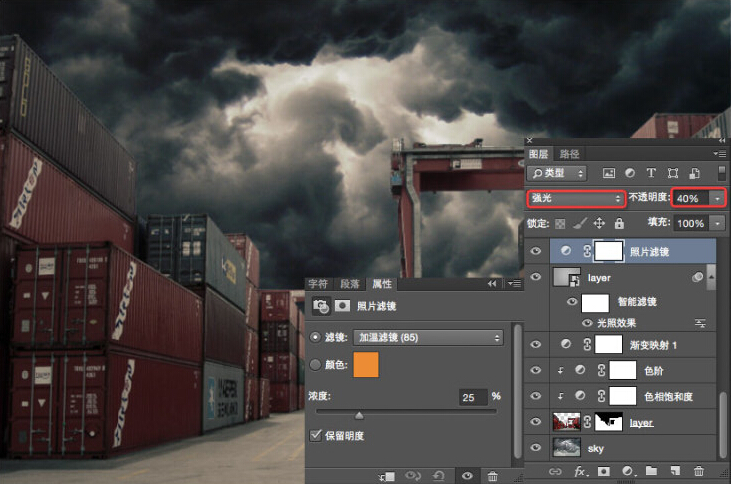Lock all padlock icon

click(x=619, y=223)
